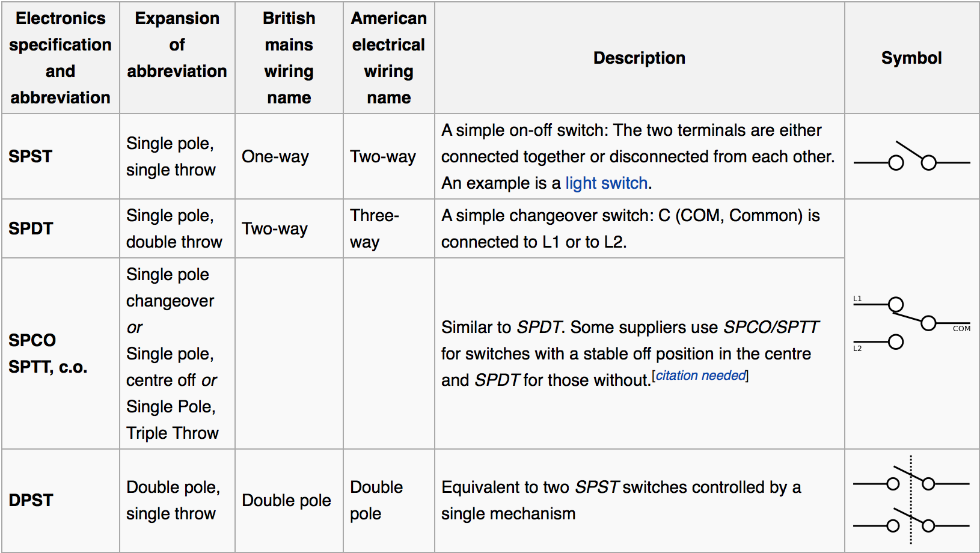The height and width of the screenshot is (553, 980).
Task: Click the American electrical wiring name header
Action: coord(388,58)
